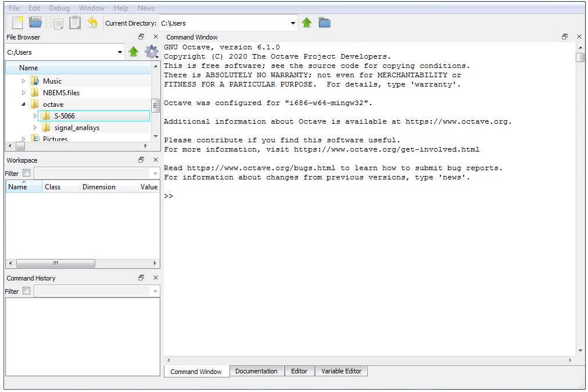This screenshot has width=588, height=392.
Task: Close the Command Window panel
Action: coord(579,37)
